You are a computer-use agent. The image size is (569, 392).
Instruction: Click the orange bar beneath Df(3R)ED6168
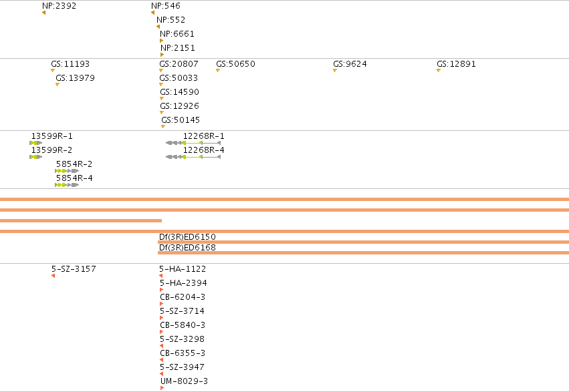point(363,253)
